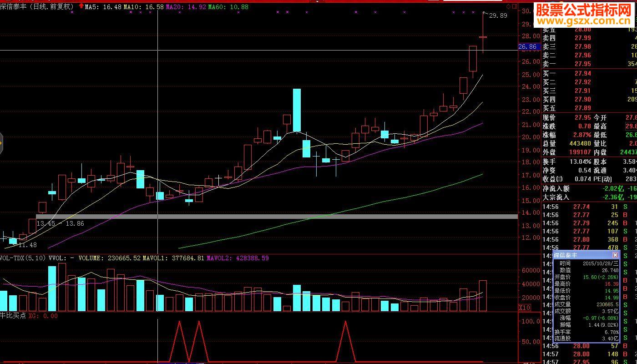This screenshot has height=364, width=637.
Task: Close the 深信泰丰 info popup
Action: [x=615, y=255]
